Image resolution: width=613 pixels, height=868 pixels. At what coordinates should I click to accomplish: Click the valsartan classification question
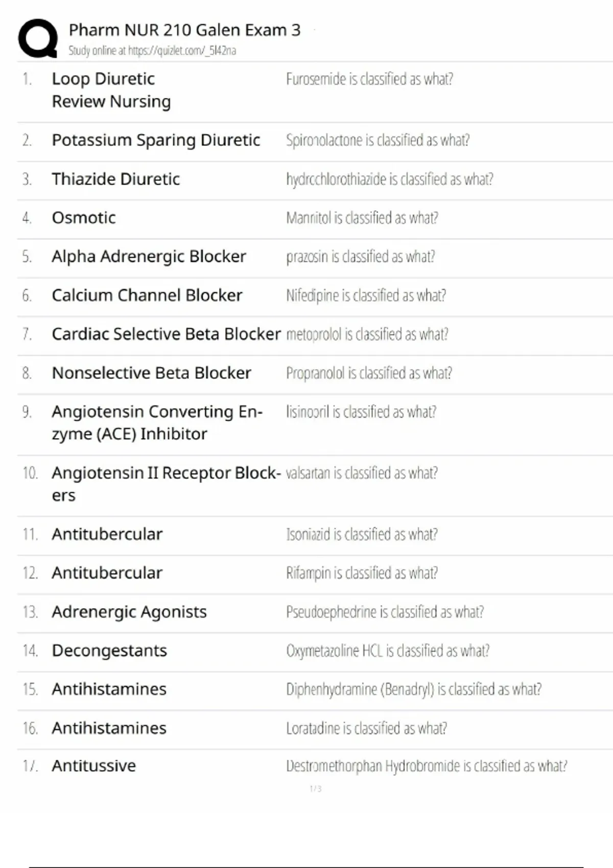(362, 473)
